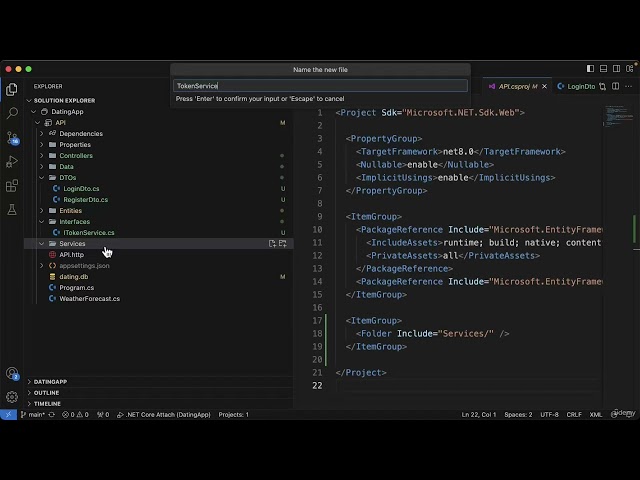Click the main branch in status bar
The width and height of the screenshot is (640, 480).
[33, 414]
